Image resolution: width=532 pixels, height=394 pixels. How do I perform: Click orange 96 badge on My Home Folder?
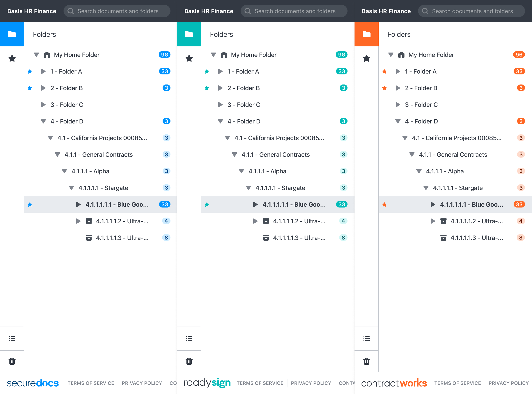(x=519, y=55)
